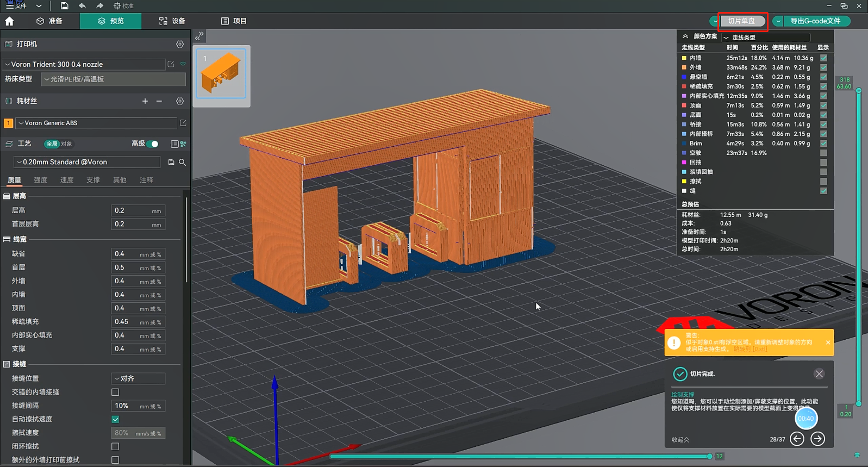Click the save icon in the title bar

click(x=64, y=6)
